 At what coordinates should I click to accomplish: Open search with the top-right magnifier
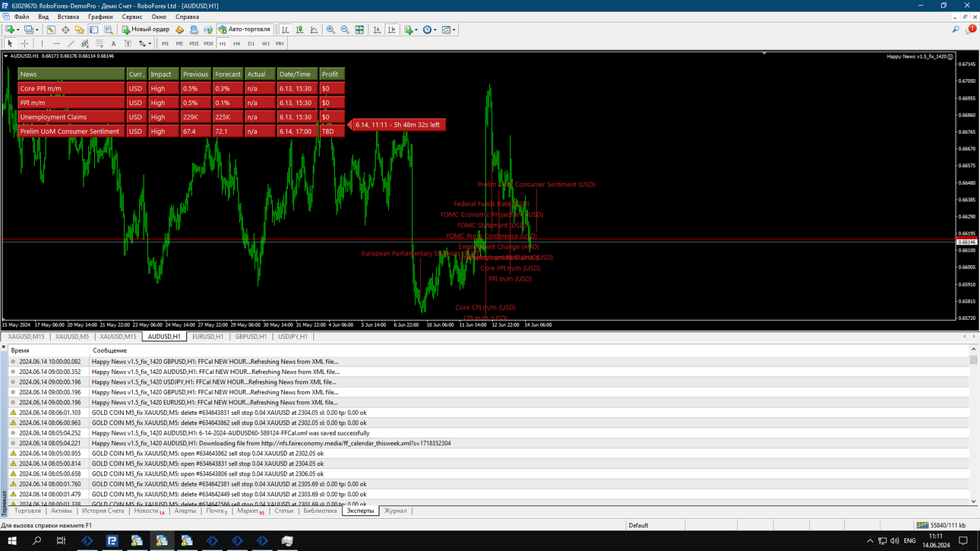(956, 30)
